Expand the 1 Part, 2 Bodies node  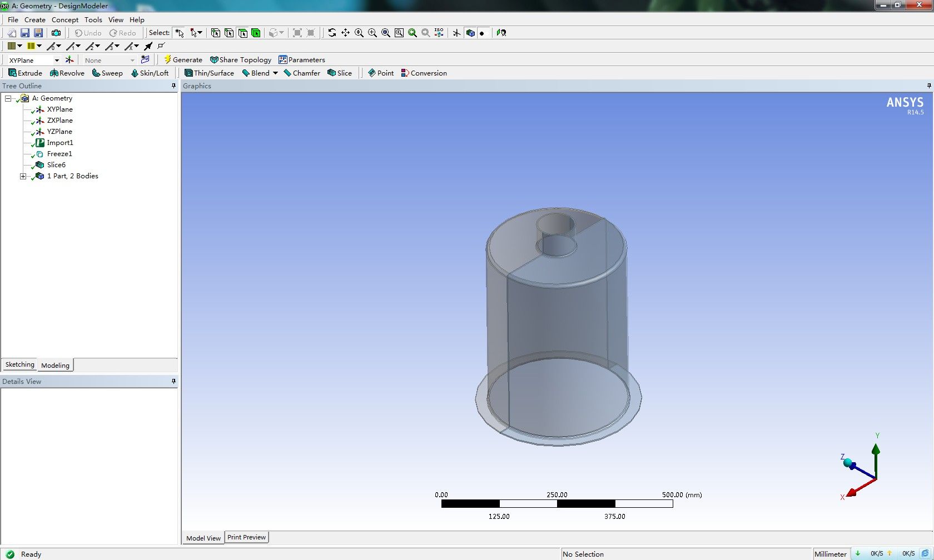(23, 176)
